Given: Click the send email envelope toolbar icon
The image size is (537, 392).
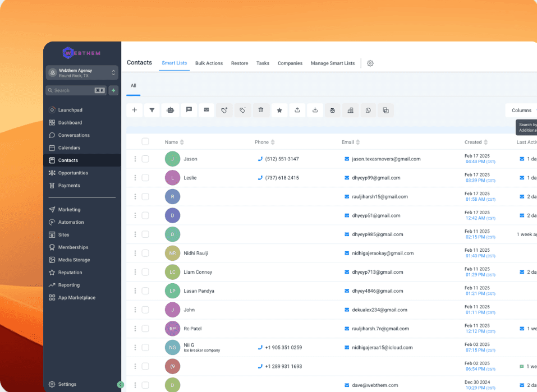Looking at the screenshot, I should (x=206, y=110).
